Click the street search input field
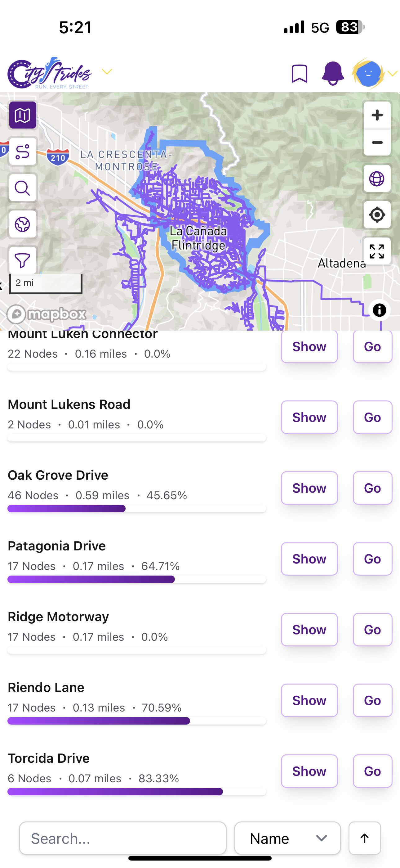This screenshot has width=400, height=868. 122,838
